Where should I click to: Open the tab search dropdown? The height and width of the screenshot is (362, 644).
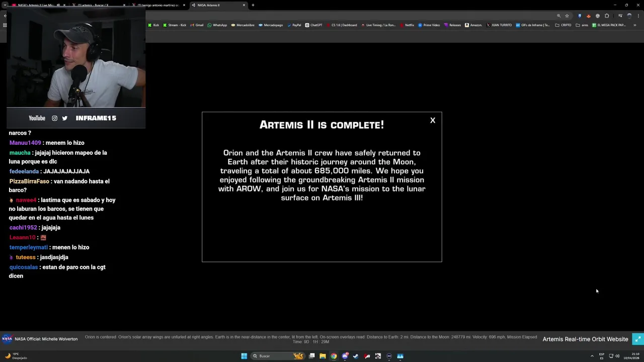[x=5, y=5]
